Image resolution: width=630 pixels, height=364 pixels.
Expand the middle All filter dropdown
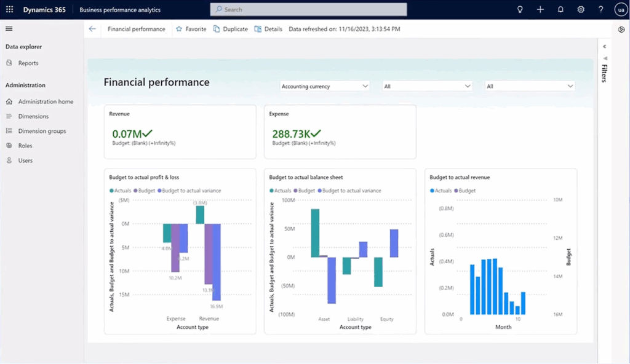[x=427, y=86]
